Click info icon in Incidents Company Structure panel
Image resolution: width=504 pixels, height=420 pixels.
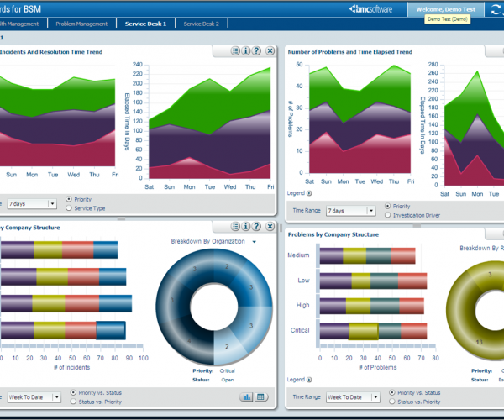coord(245,227)
